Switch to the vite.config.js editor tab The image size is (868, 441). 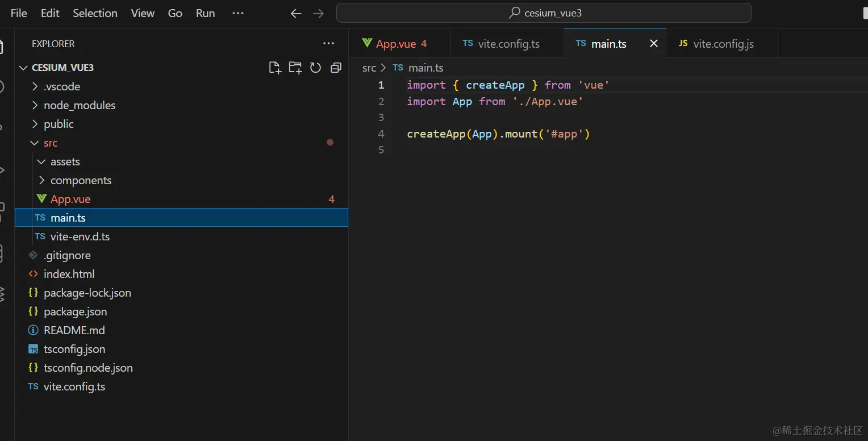(x=723, y=44)
